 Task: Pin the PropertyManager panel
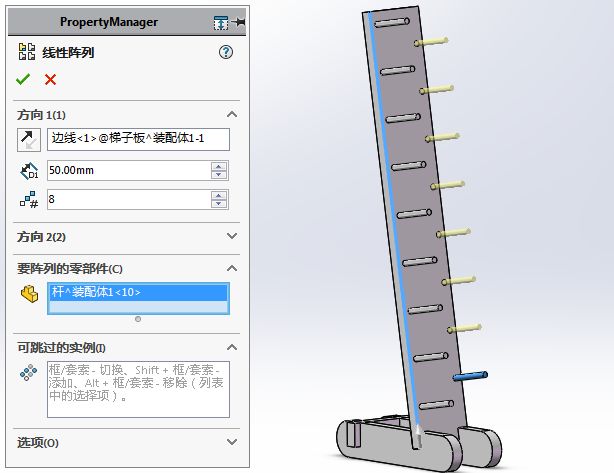[x=239, y=22]
